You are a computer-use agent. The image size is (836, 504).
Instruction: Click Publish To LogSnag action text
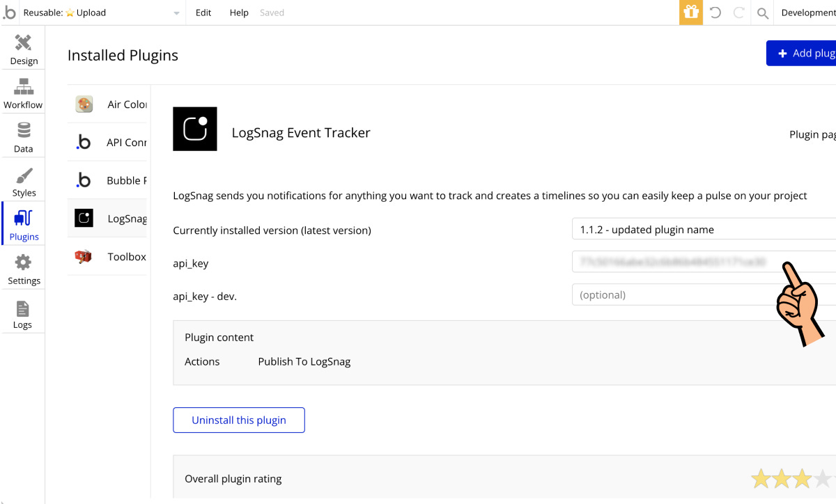point(304,361)
